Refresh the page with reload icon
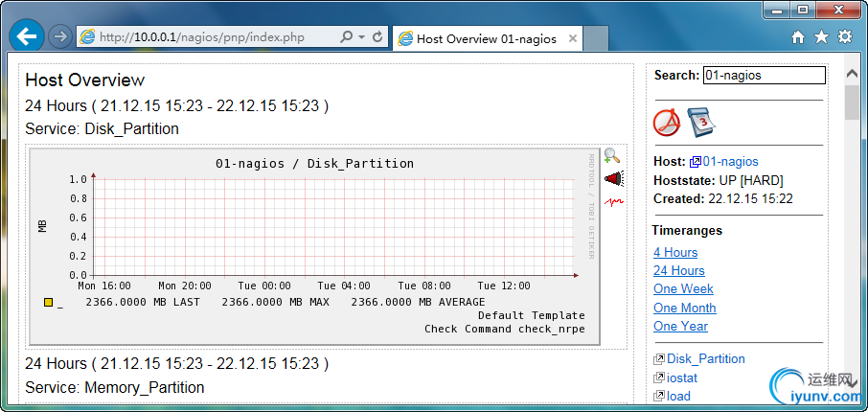 click(x=378, y=37)
